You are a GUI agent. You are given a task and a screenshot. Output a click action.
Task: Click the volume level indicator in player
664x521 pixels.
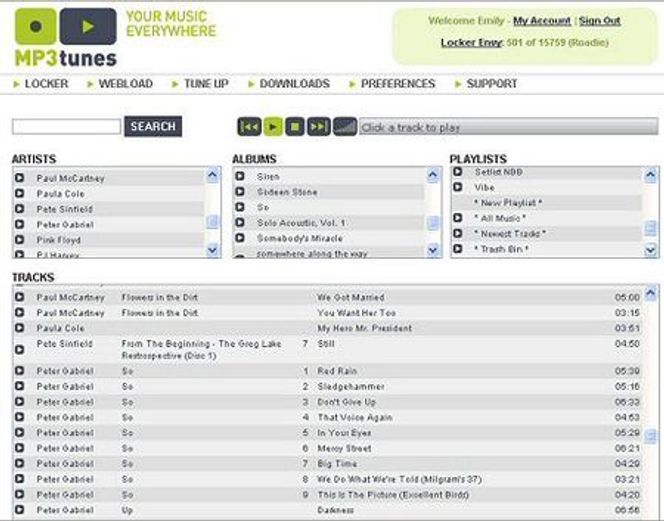pyautogui.click(x=345, y=127)
